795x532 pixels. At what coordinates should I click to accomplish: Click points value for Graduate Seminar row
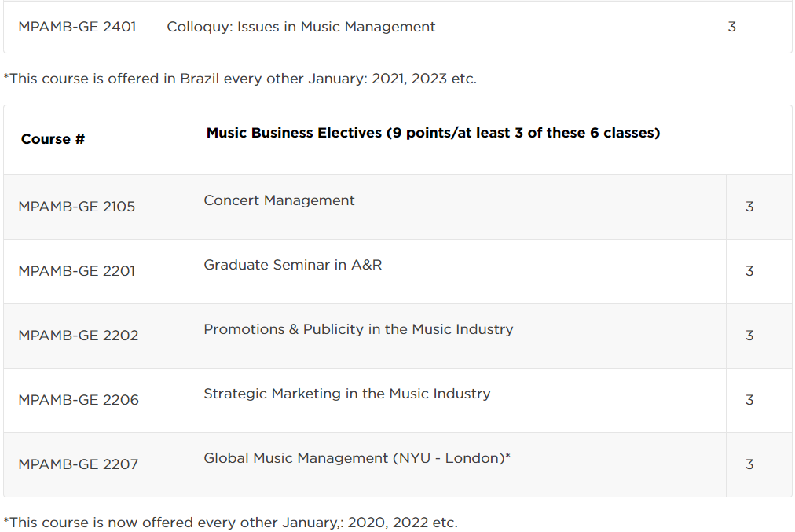coord(749,271)
